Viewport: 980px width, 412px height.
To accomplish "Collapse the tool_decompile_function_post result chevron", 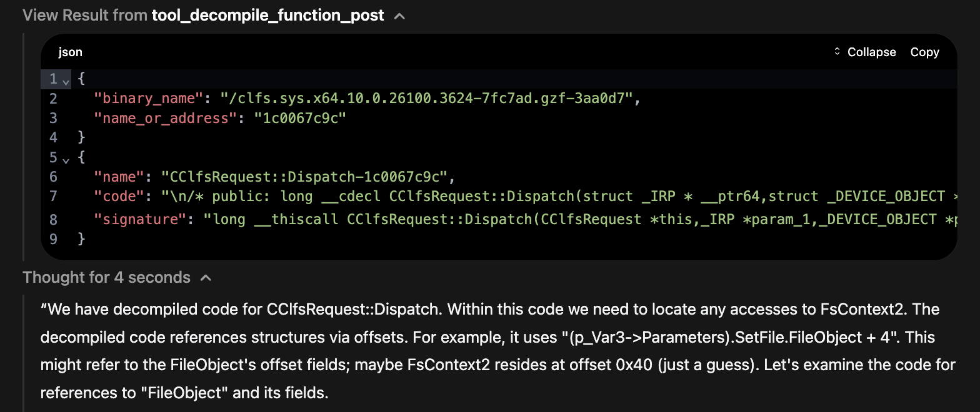I will pyautogui.click(x=400, y=16).
